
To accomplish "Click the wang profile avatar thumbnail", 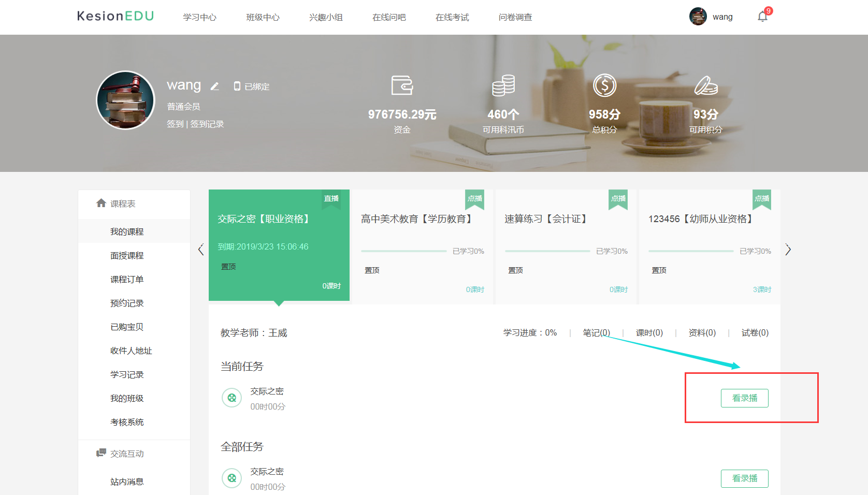I will tap(698, 16).
